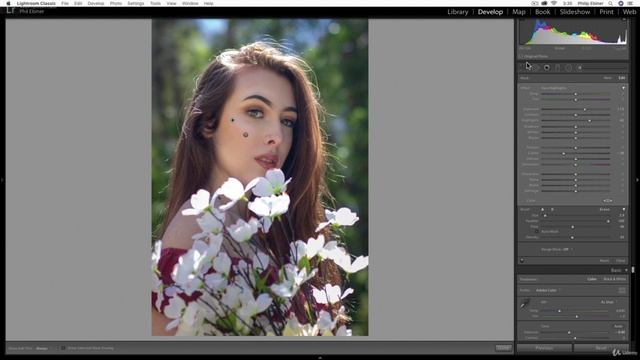
Task: Click the histogram display
Action: click(x=573, y=32)
